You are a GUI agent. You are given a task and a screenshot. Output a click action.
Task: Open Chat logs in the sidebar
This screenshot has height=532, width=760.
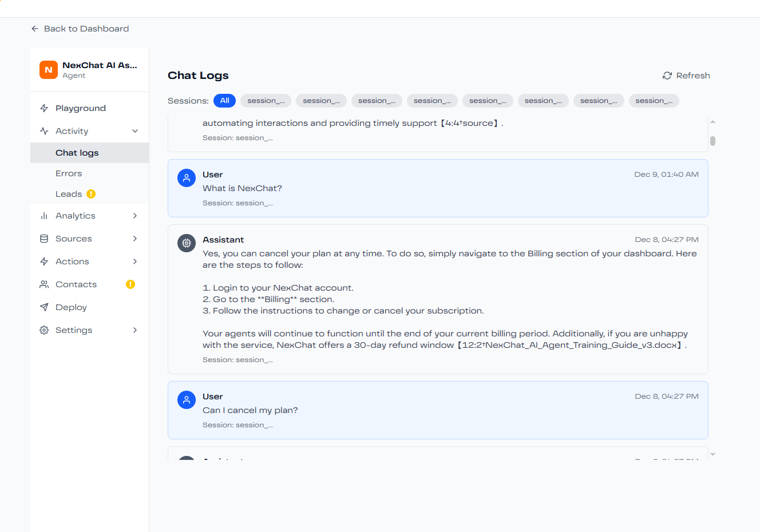point(77,153)
